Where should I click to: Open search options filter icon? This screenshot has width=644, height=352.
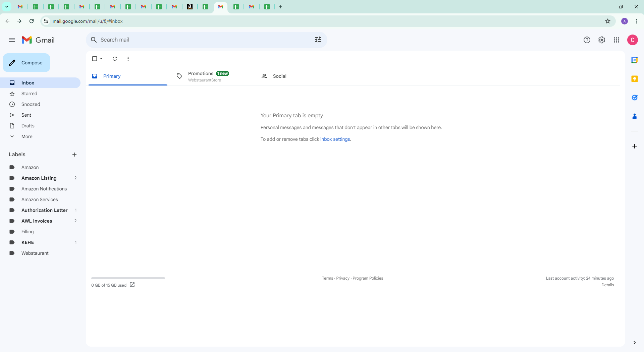318,40
